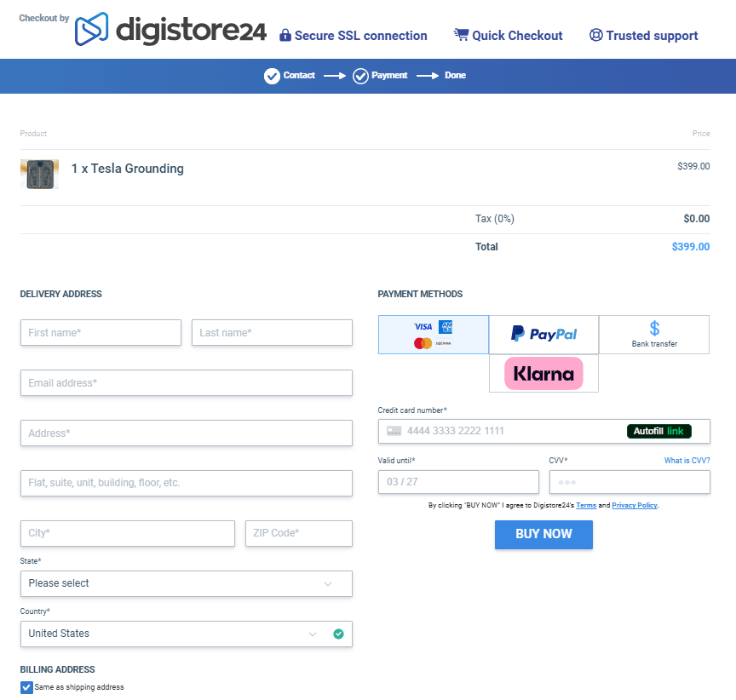Click the Autofill link badge
This screenshot has height=700, width=736.
click(658, 431)
